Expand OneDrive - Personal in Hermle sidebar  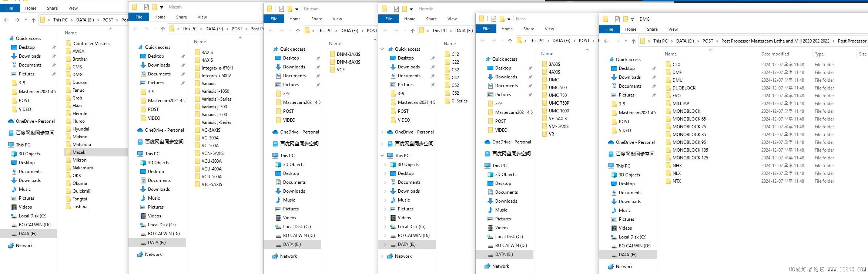pyautogui.click(x=382, y=132)
